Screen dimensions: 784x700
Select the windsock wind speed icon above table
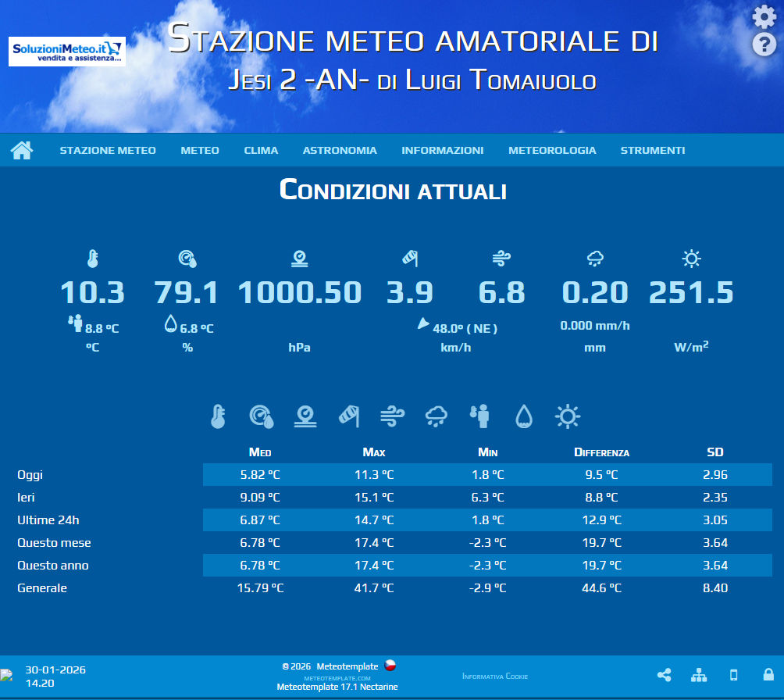click(x=349, y=416)
